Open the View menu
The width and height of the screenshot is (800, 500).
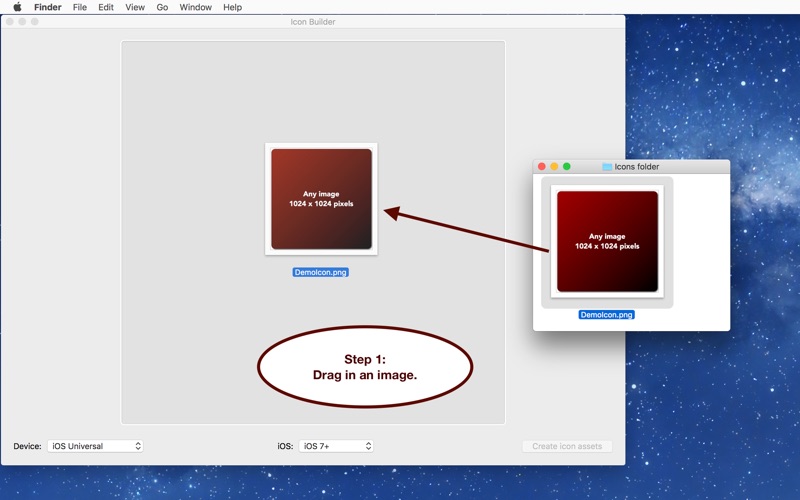[x=135, y=7]
